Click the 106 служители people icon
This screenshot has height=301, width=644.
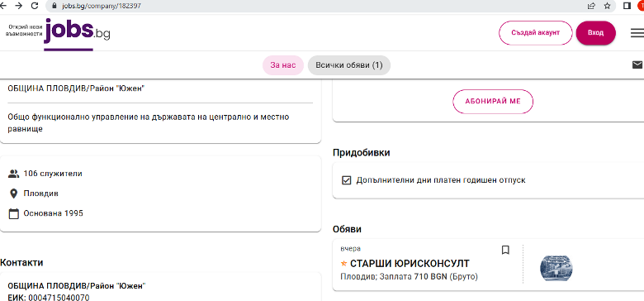tap(13, 174)
